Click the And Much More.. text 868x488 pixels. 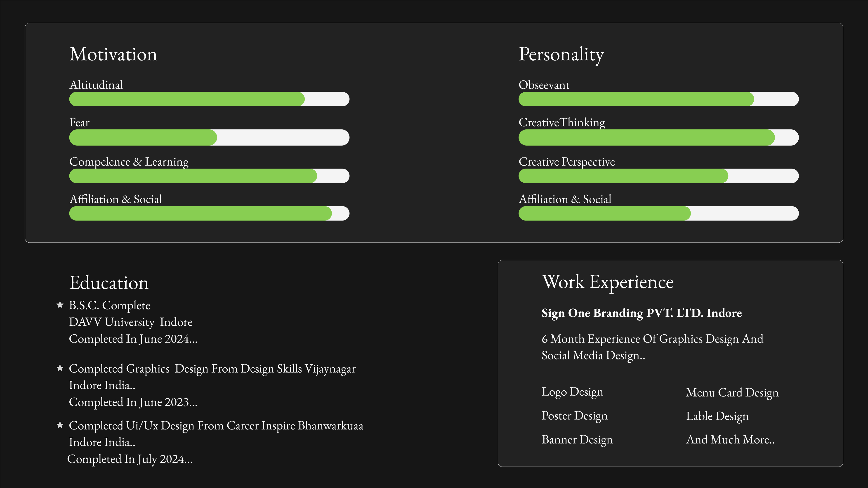pos(730,439)
